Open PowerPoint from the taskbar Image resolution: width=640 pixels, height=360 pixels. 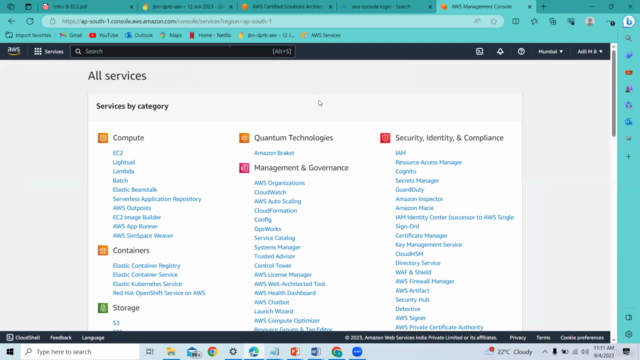(295, 352)
